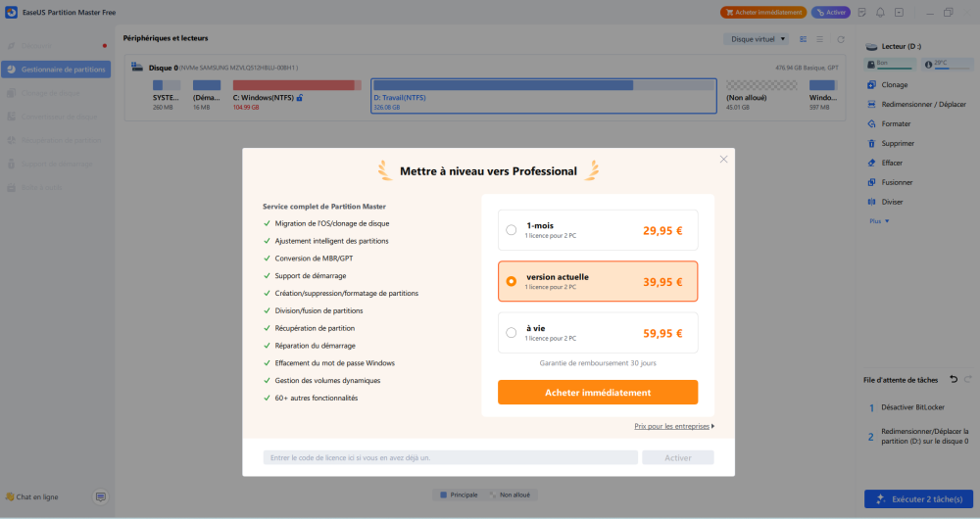This screenshot has height=519, width=980.
Task: Expand the Plus menu in the right panel
Action: (879, 221)
